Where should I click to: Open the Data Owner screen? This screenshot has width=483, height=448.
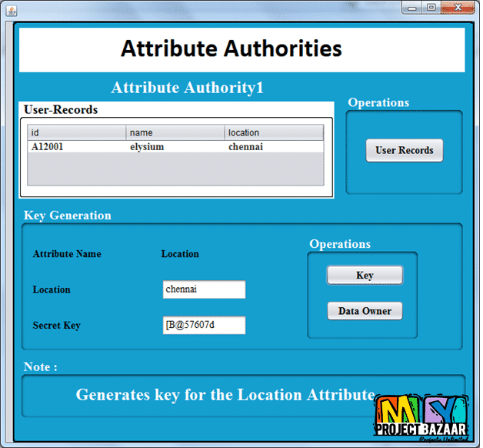tap(365, 311)
